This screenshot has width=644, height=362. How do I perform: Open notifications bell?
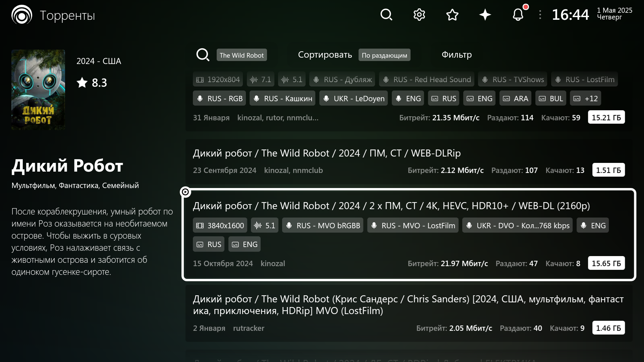[518, 15]
